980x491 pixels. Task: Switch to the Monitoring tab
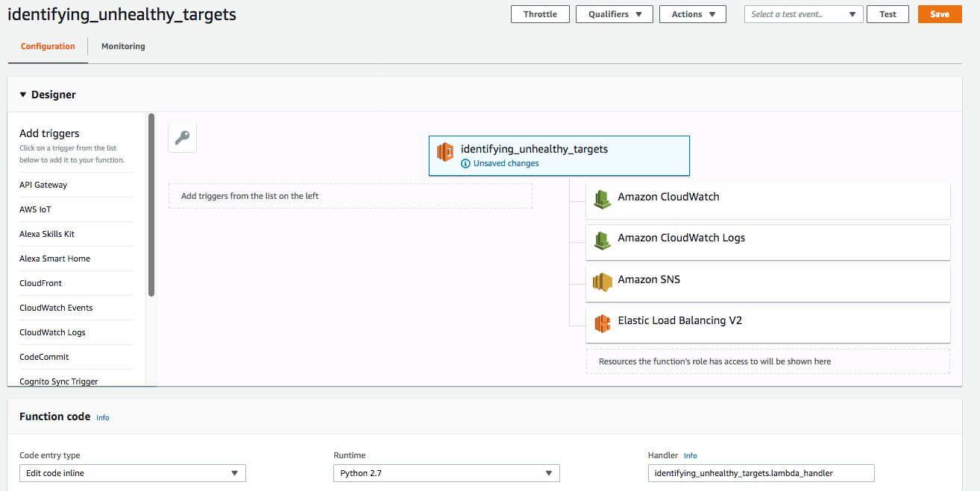pyautogui.click(x=123, y=46)
